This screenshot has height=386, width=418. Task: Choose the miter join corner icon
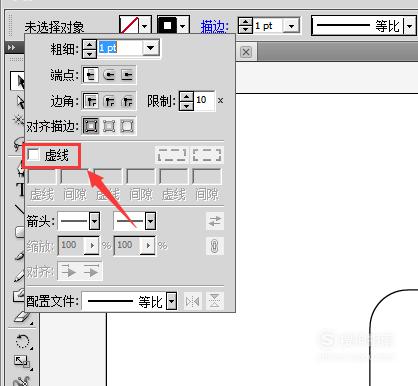point(90,100)
